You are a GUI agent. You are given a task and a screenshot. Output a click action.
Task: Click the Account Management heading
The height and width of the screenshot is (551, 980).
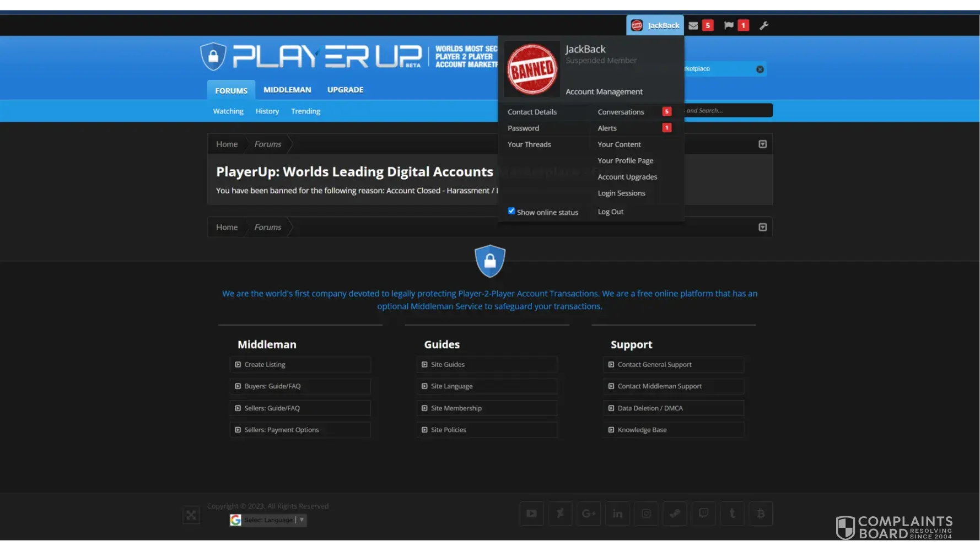coord(604,92)
